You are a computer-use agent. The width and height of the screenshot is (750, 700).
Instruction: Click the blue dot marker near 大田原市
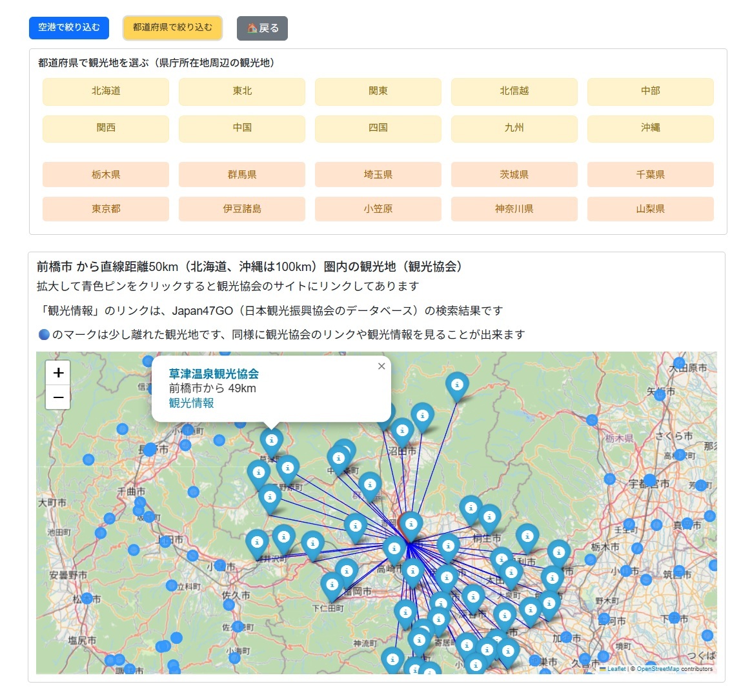pos(680,363)
